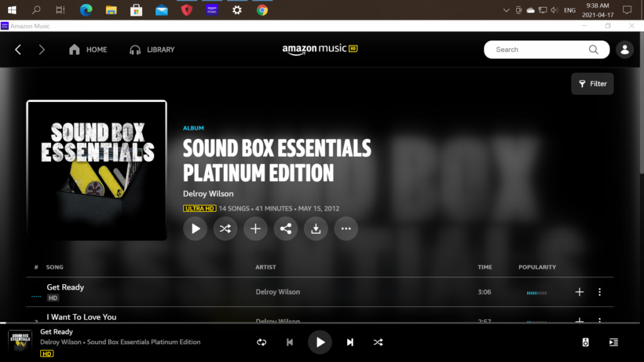
Task: Click the ULTRA HD badge
Action: (199, 209)
